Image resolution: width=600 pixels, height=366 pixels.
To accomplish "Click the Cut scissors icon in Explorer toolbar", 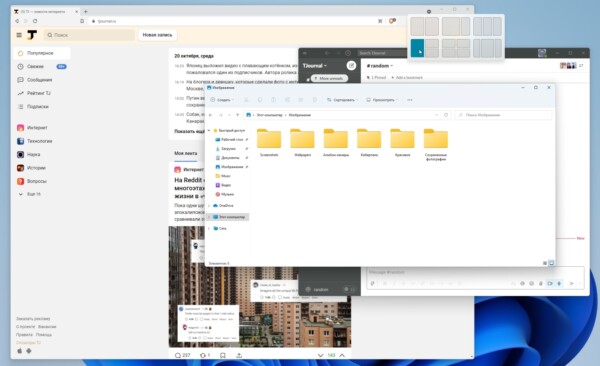I will [x=246, y=100].
